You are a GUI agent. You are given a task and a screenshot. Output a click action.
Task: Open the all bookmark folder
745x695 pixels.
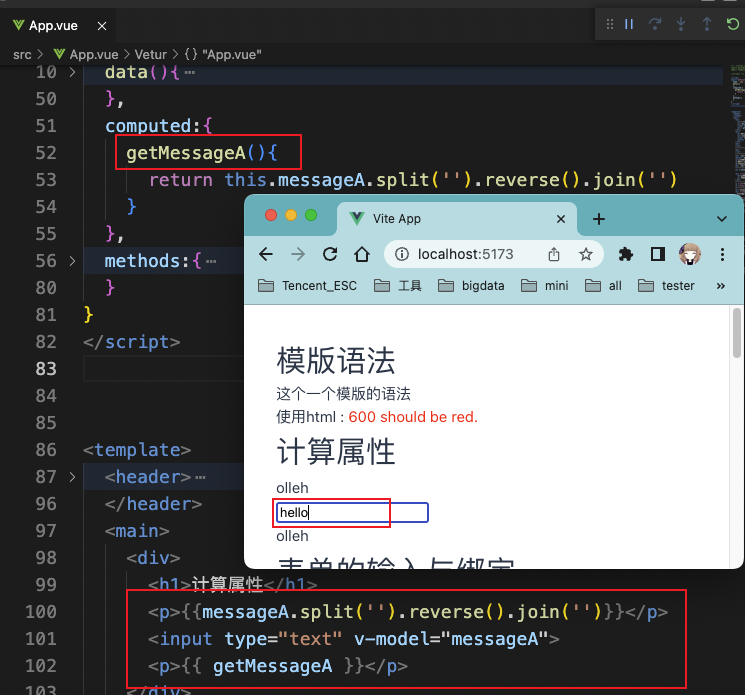603,286
